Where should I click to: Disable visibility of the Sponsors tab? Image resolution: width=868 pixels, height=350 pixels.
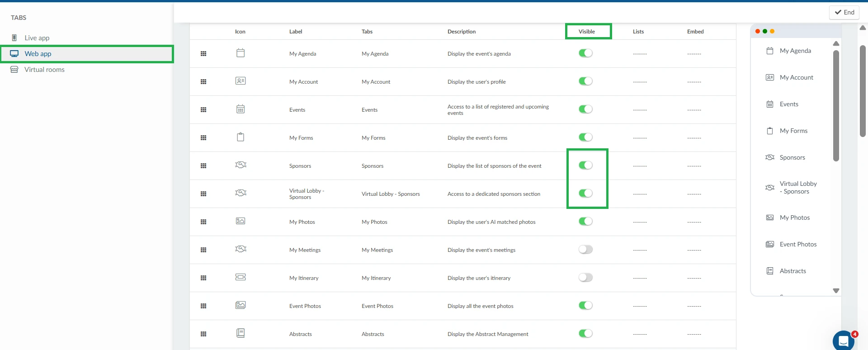tap(585, 166)
